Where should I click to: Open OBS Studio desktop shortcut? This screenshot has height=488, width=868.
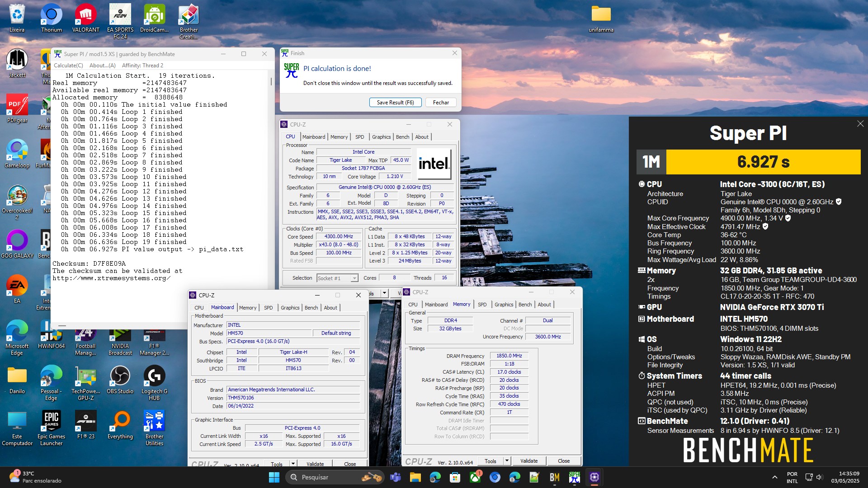120,380
